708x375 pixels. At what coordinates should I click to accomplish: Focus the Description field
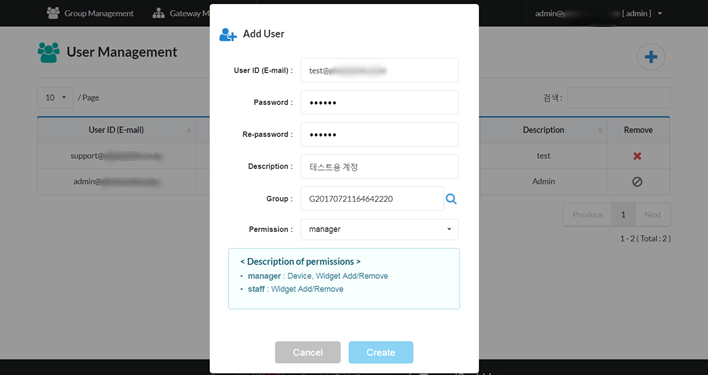[379, 167]
